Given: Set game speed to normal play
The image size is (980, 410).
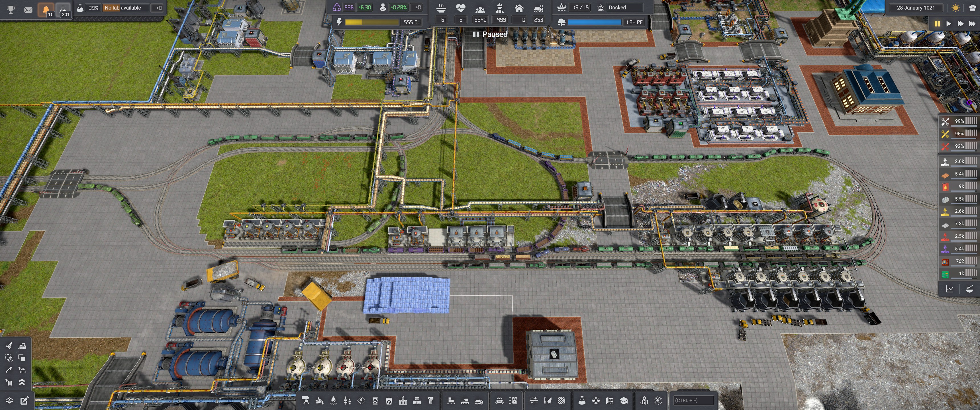Looking at the screenshot, I should 949,24.
